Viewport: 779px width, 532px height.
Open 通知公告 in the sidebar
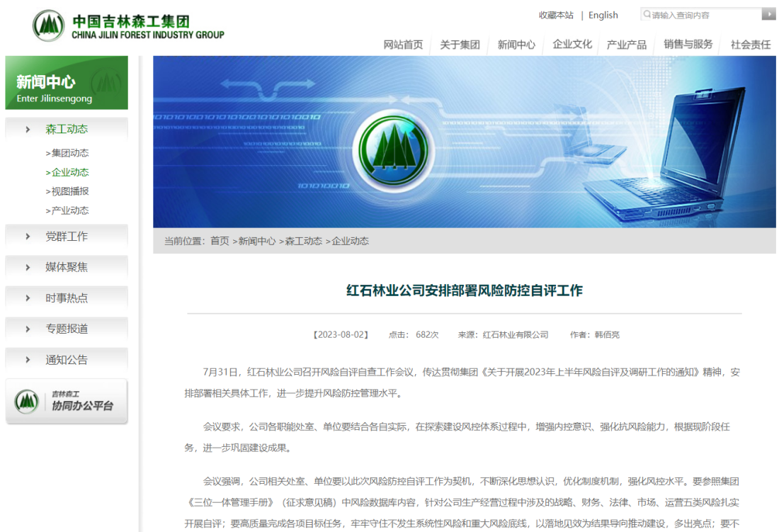pyautogui.click(x=67, y=360)
